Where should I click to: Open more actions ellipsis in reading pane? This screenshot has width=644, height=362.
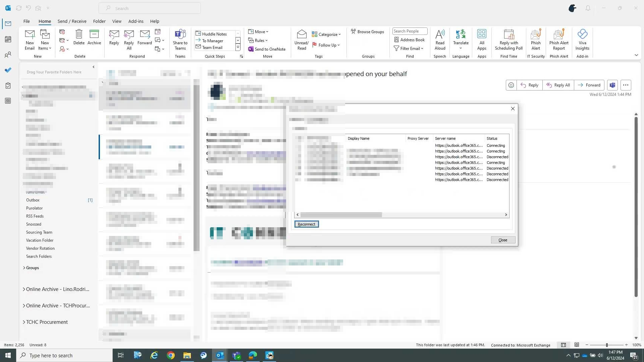(626, 85)
